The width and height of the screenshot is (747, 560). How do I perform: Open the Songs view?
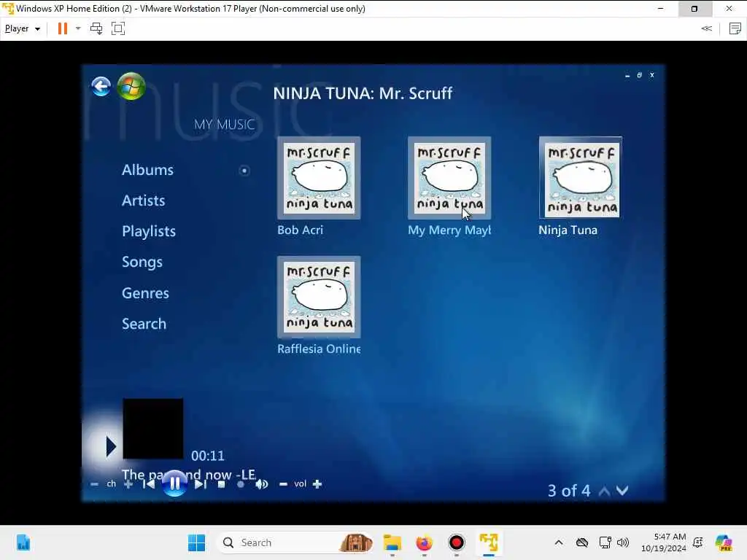(142, 262)
